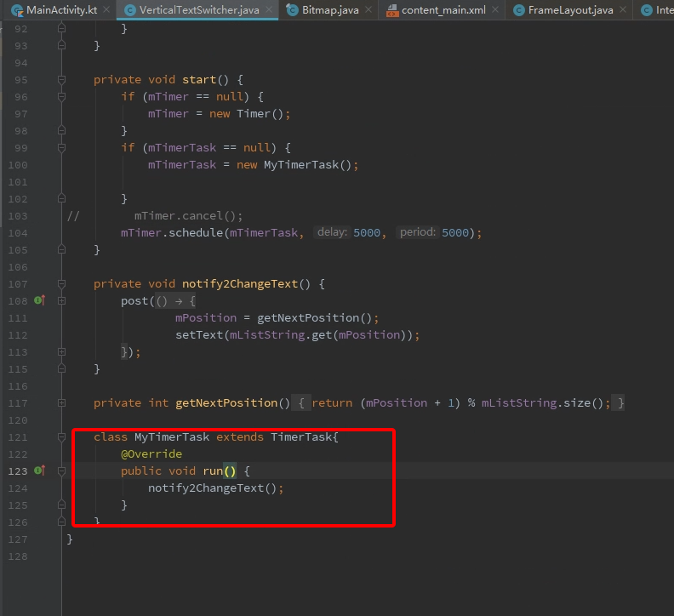The height and width of the screenshot is (616, 674).
Task: Click the highlighted parentheses after 'run'
Action: click(x=230, y=471)
